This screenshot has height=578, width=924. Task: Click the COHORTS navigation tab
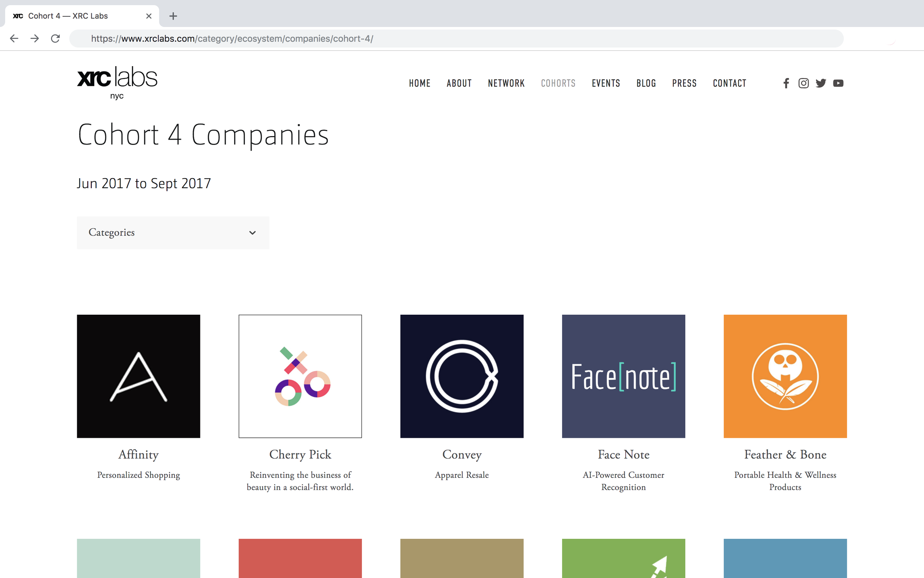point(558,83)
